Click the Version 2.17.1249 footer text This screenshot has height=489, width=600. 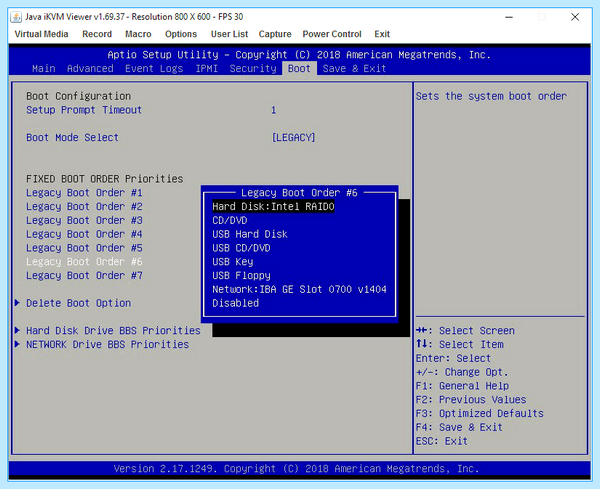296,469
